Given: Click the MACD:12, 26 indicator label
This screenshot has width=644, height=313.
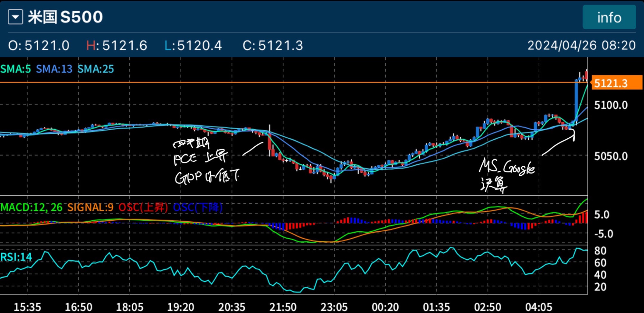Looking at the screenshot, I should coord(32,207).
